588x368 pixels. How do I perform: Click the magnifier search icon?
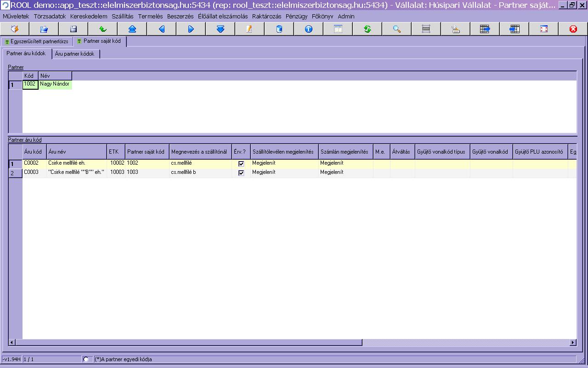point(397,29)
